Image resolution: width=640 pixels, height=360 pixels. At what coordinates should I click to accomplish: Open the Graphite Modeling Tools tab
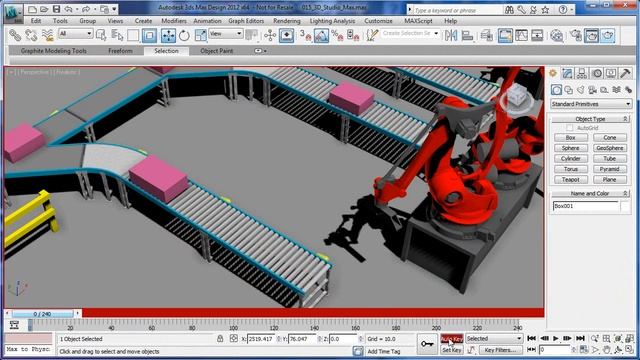point(53,51)
